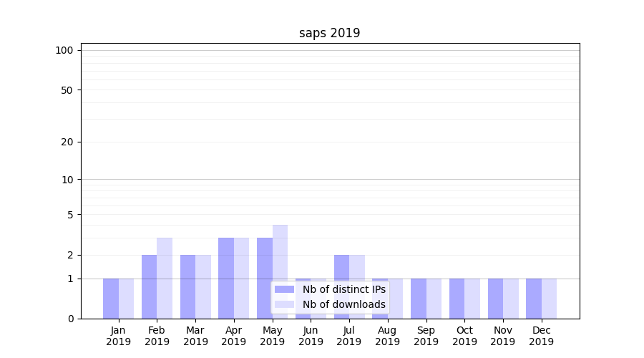Click the Jan 2019 distinct IPs bar
Viewport: 644px width, 358px height.
coord(111,299)
